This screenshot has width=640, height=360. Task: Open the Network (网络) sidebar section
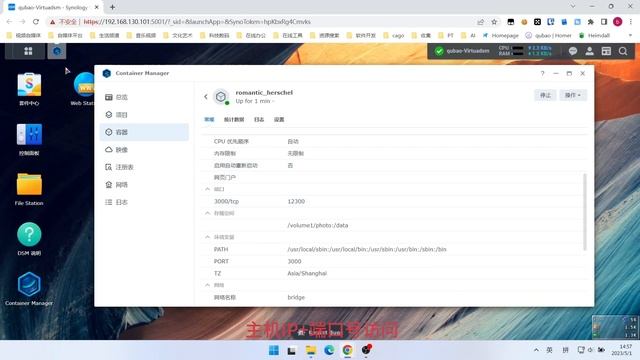click(144, 185)
